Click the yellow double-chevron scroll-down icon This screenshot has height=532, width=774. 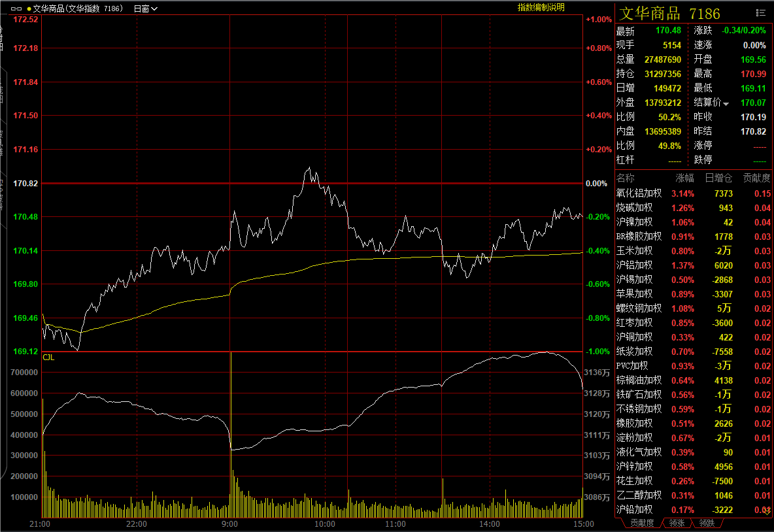[x=767, y=511]
